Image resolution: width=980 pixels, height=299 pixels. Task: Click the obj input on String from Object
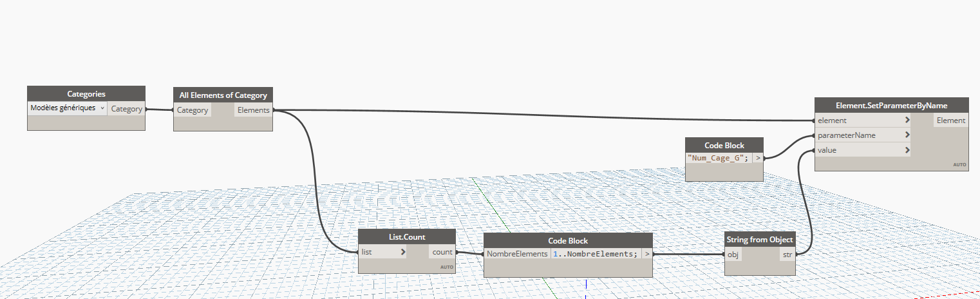tap(733, 255)
